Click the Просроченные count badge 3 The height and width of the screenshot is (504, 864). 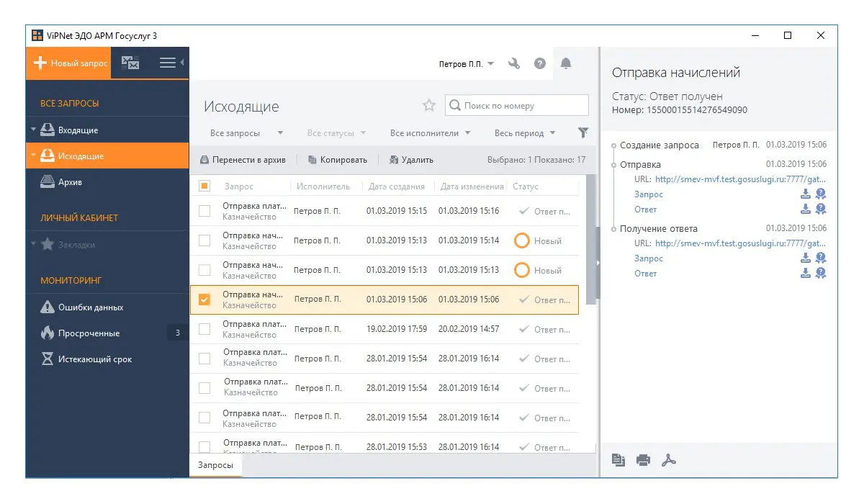pyautogui.click(x=177, y=333)
